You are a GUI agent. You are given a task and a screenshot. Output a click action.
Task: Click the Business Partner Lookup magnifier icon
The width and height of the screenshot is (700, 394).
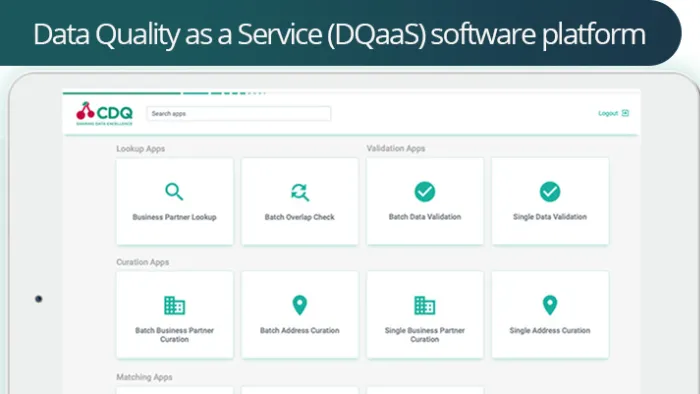coord(174,192)
